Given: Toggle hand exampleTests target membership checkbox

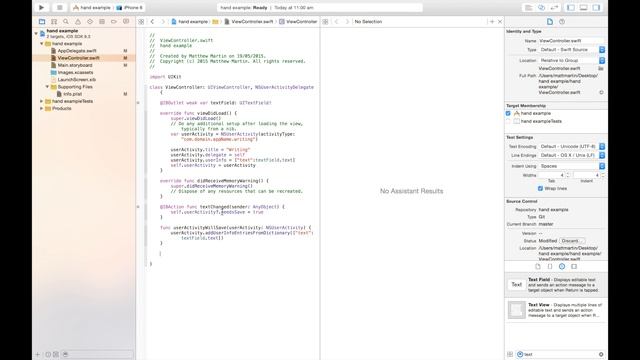Looking at the screenshot, I should (508, 121).
